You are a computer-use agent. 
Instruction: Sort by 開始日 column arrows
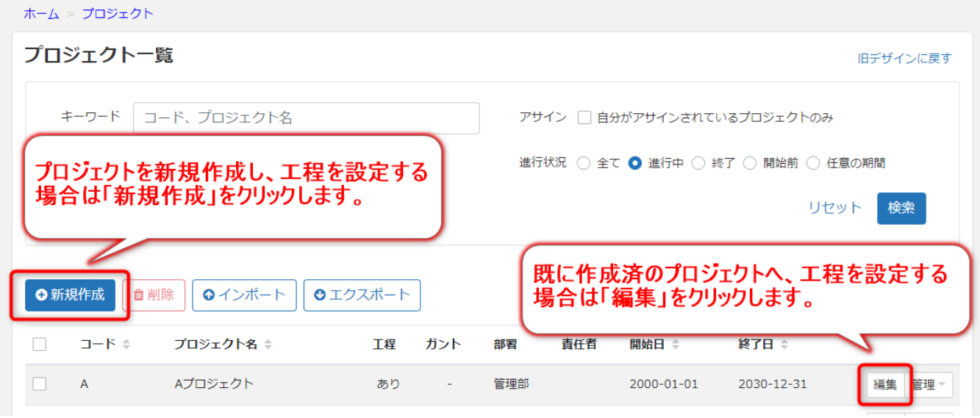[676, 344]
